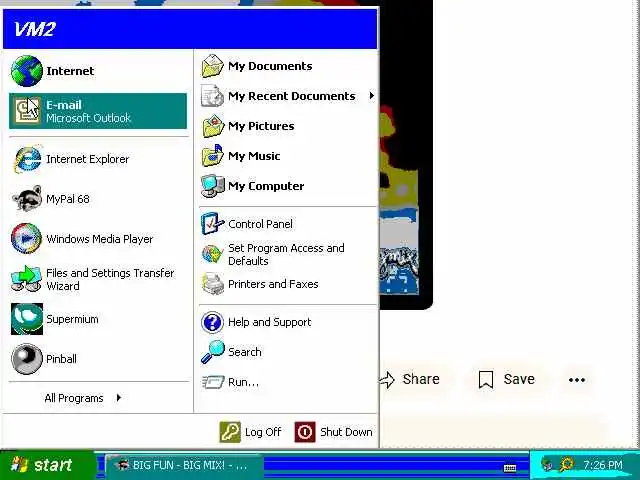Select Set Program Access and Defaults label

(x=286, y=254)
